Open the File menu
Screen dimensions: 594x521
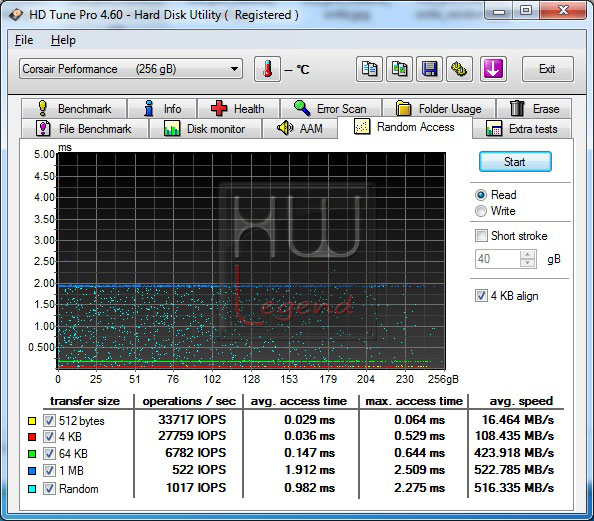[24, 40]
